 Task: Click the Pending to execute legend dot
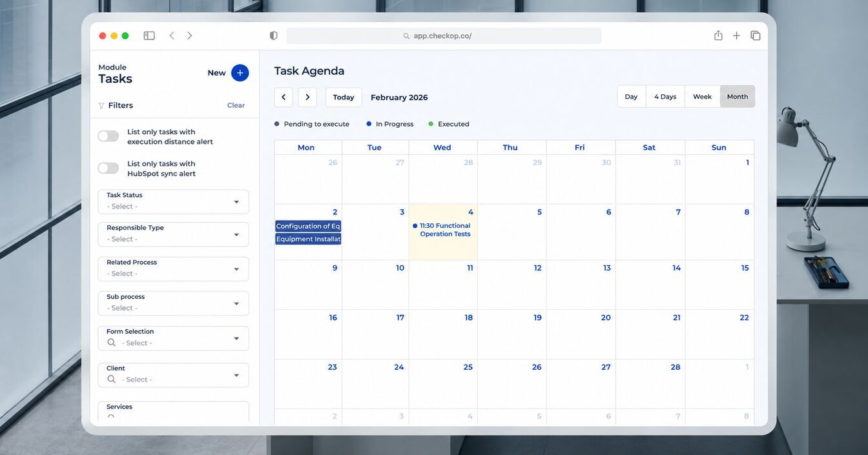277,124
